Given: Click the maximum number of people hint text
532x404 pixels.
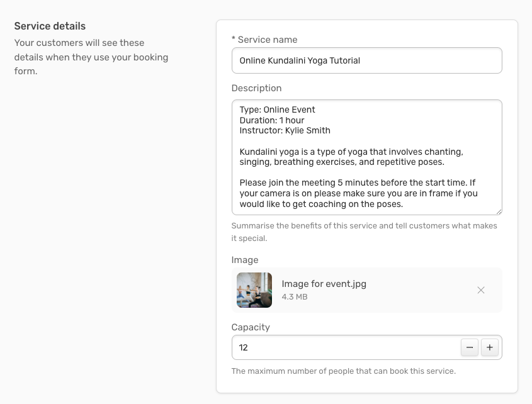Looking at the screenshot, I should tap(343, 371).
